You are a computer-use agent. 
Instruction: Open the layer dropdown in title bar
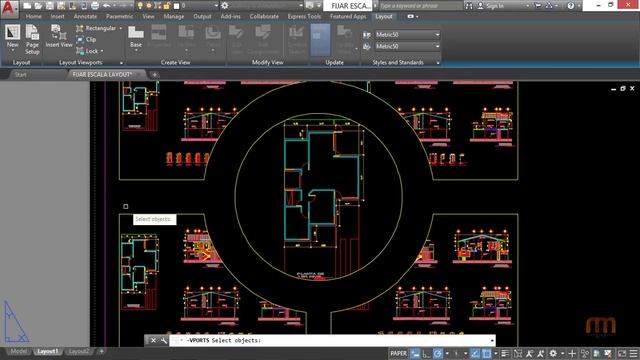click(216, 6)
